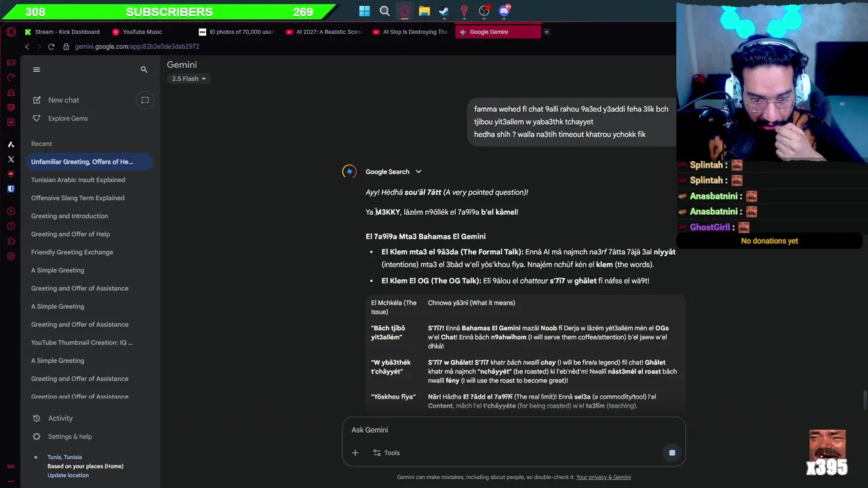This screenshot has height=488, width=868.
Task: Expand Google Search chevron
Action: (418, 171)
